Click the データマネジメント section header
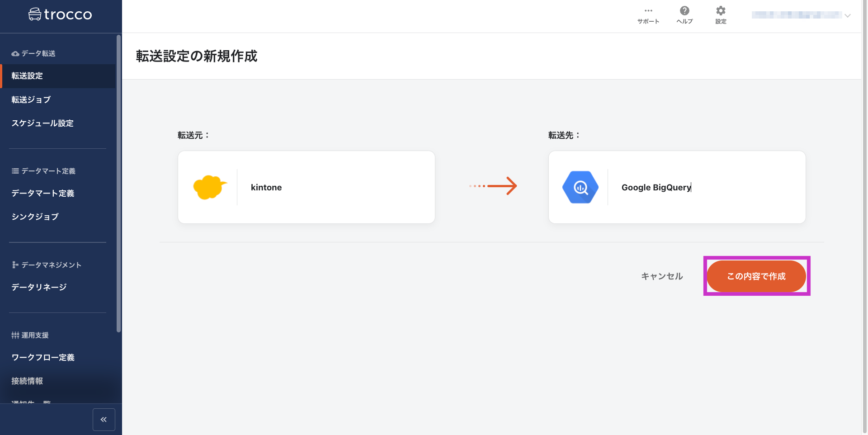Screen dimensions: 868x435 [47, 265]
